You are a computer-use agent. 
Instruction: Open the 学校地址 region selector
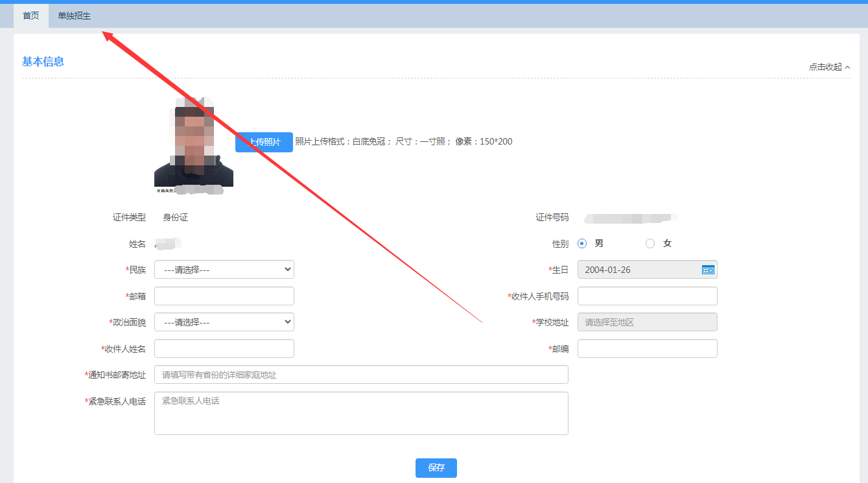click(647, 322)
